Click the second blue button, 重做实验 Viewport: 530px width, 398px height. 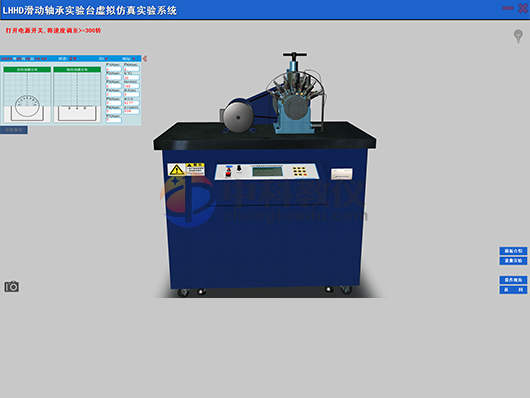coord(513,261)
